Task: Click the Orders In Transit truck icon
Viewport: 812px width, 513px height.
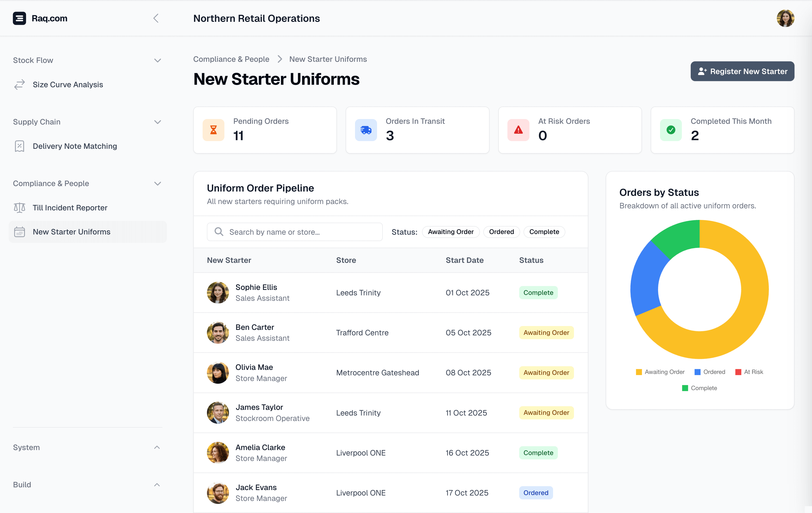Action: point(366,130)
